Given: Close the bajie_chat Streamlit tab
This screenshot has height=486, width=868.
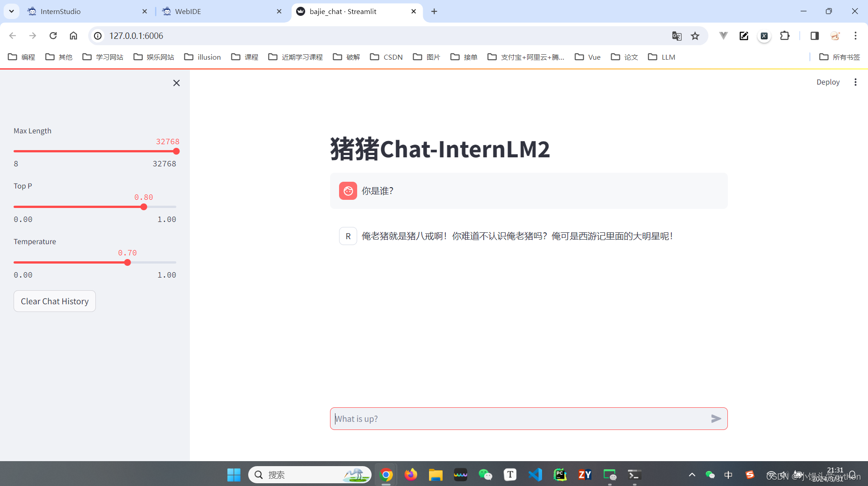Looking at the screenshot, I should click(414, 11).
